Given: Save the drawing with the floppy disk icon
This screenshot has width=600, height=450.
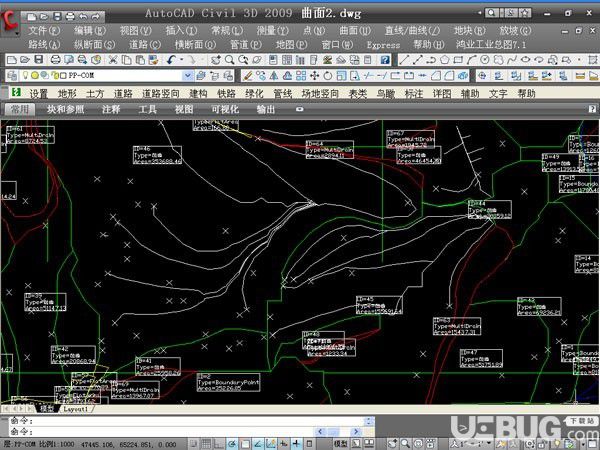Looking at the screenshot, I should point(39,60).
